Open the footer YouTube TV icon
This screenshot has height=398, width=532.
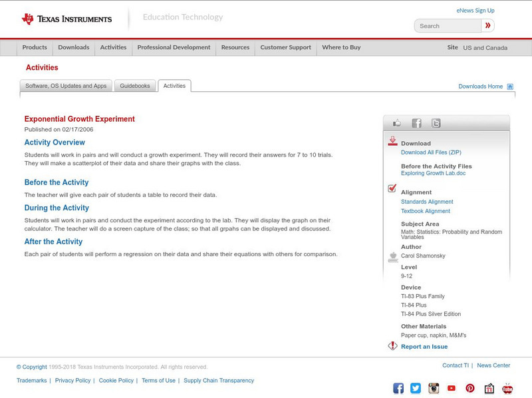tap(507, 388)
